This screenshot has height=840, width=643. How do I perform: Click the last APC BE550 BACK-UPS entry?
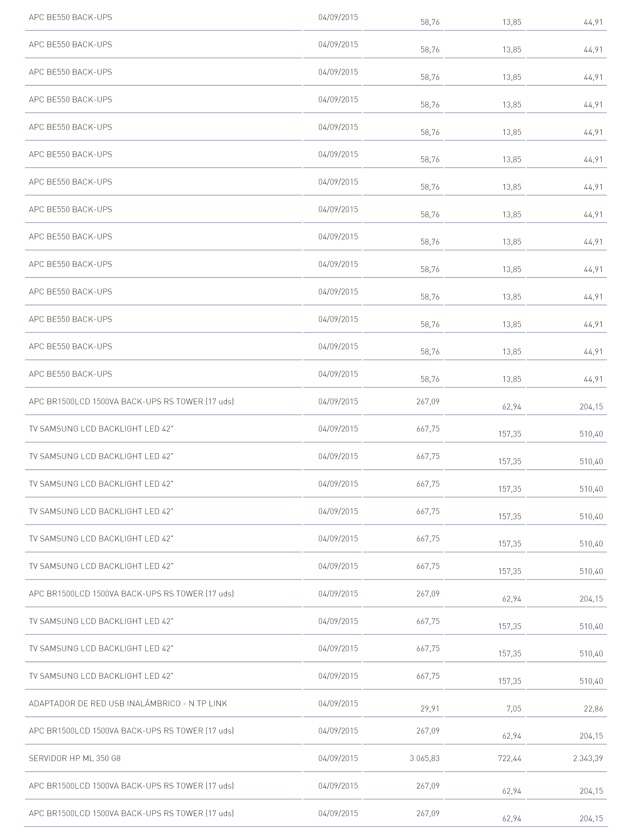(x=70, y=374)
